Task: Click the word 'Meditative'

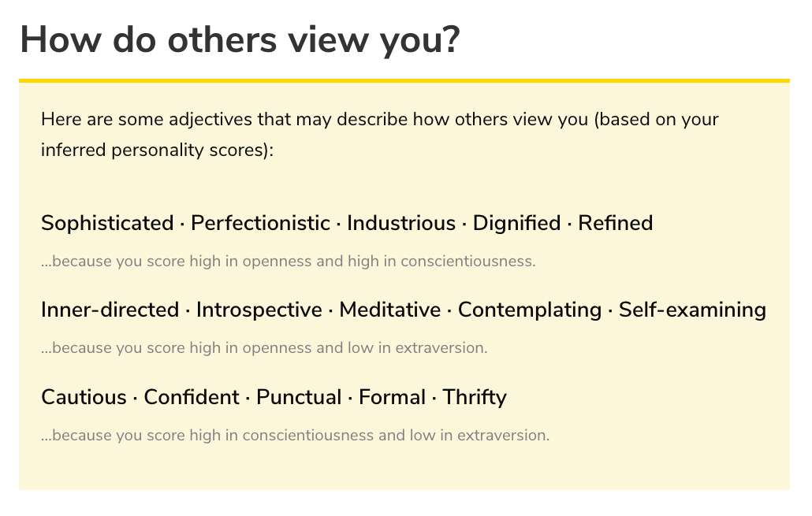Action: click(x=389, y=310)
